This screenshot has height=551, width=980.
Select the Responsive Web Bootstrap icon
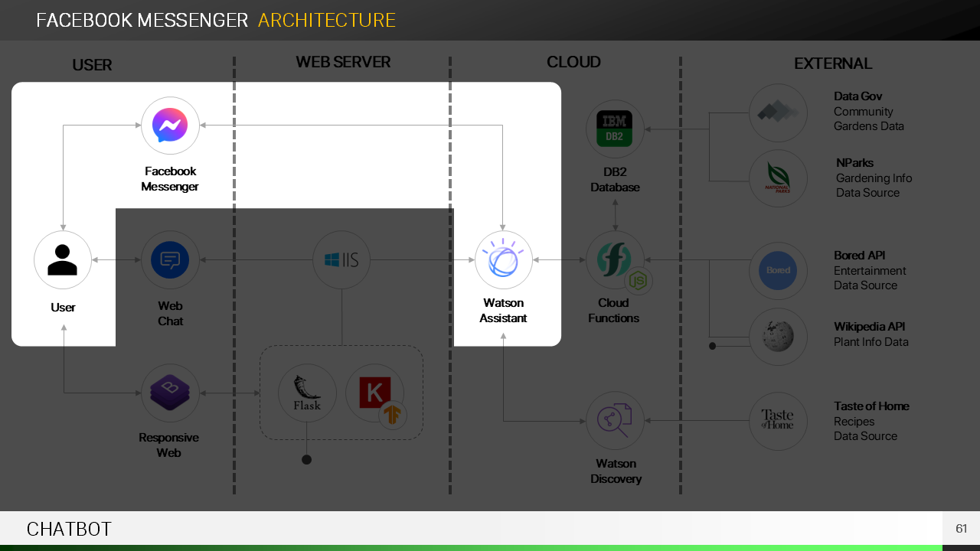pos(170,393)
